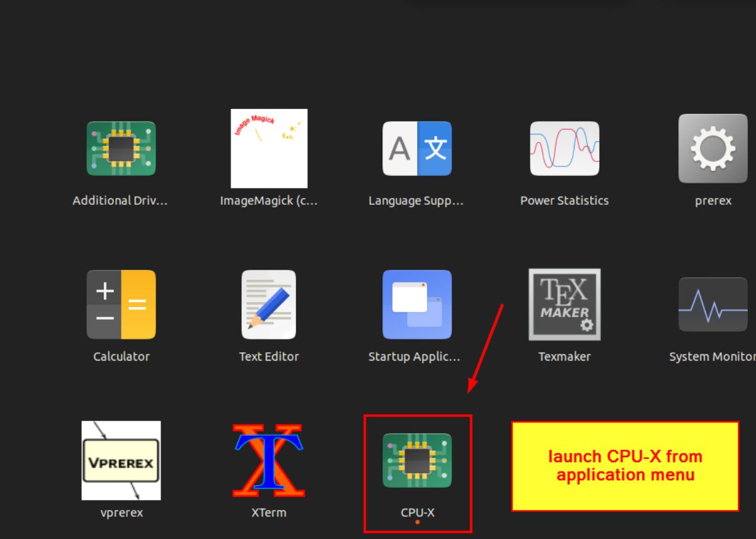Start the Text Editor

[269, 304]
